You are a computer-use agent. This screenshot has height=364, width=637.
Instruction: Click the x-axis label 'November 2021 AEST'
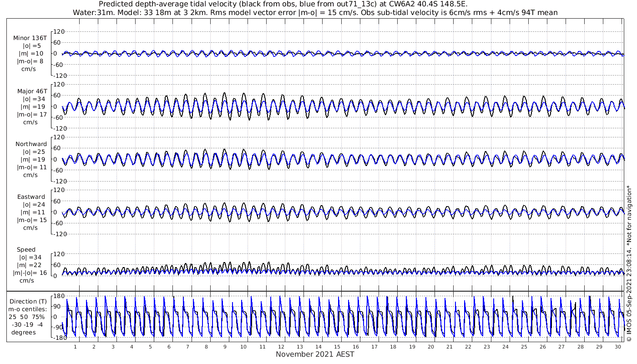[315, 354]
